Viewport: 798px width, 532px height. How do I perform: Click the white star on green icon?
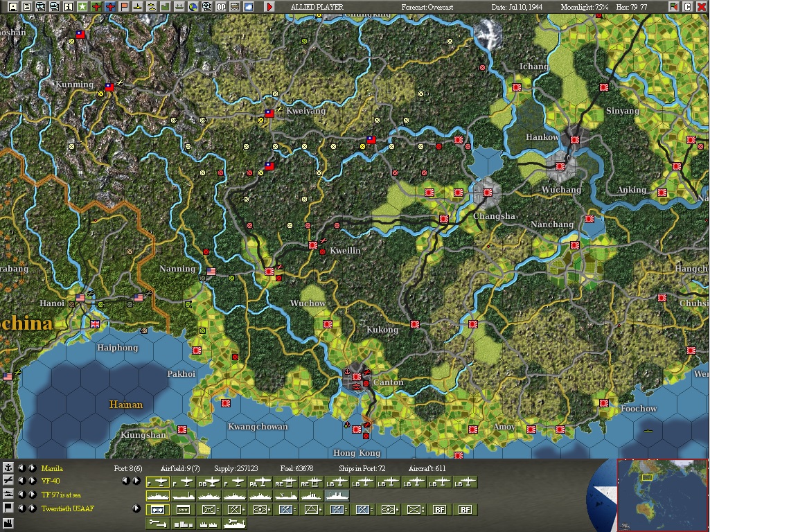tap(82, 7)
